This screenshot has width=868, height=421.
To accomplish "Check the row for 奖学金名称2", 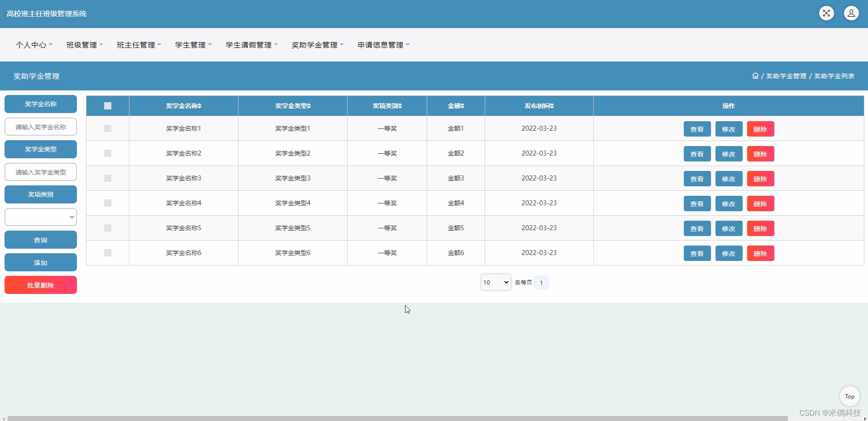I will coord(107,153).
